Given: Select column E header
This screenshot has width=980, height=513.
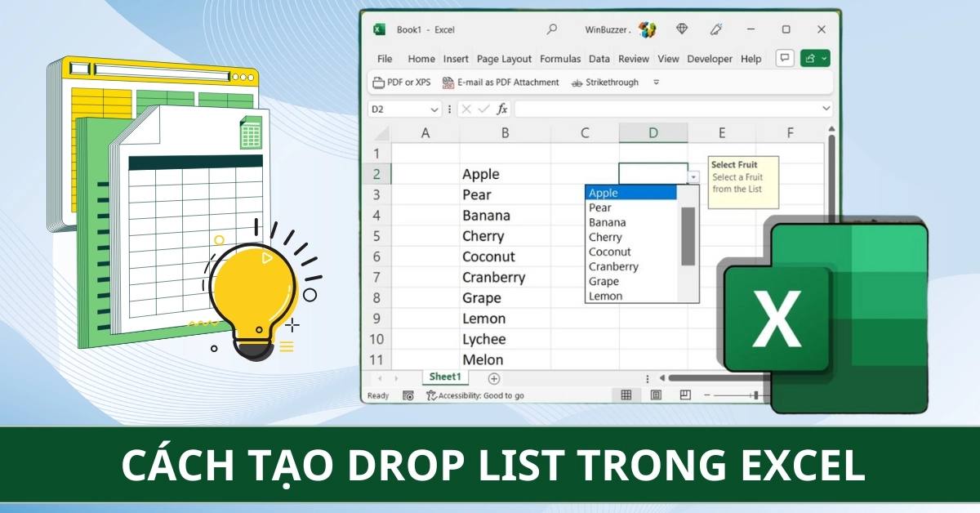Looking at the screenshot, I should (x=722, y=132).
